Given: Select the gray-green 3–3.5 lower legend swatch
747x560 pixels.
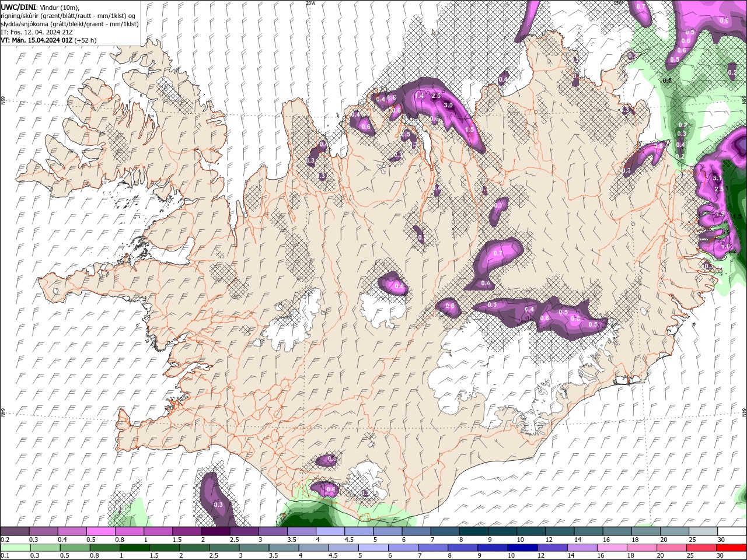Looking at the screenshot, I should [254, 548].
